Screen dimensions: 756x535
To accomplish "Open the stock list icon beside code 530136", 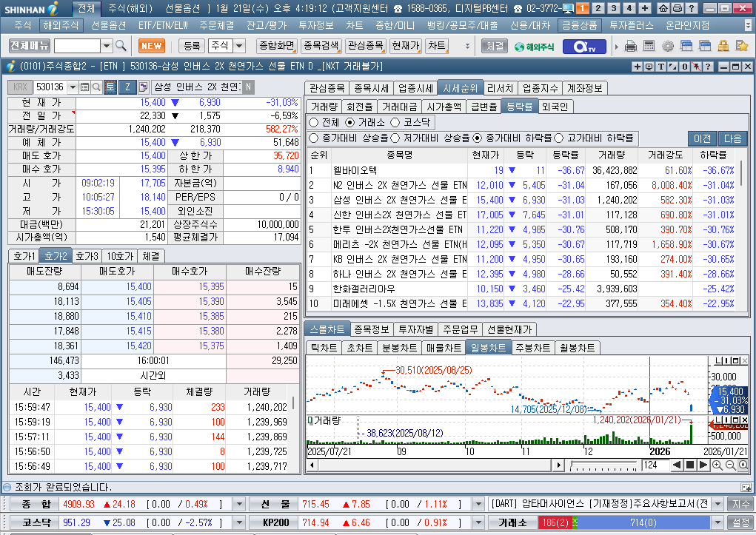I will point(85,87).
